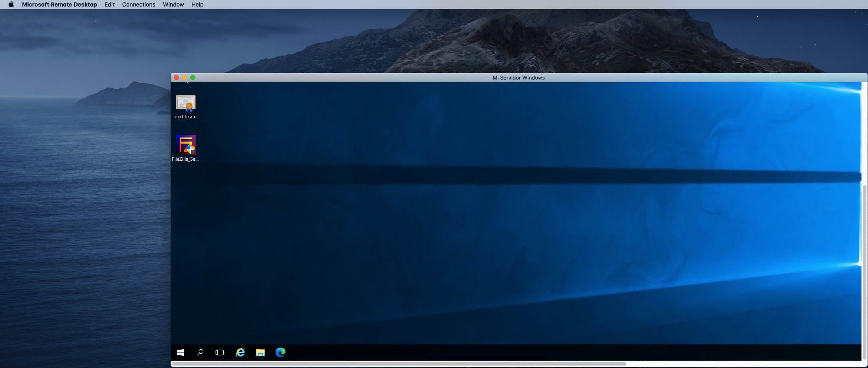
Task: Open the Window menu
Action: (x=173, y=4)
